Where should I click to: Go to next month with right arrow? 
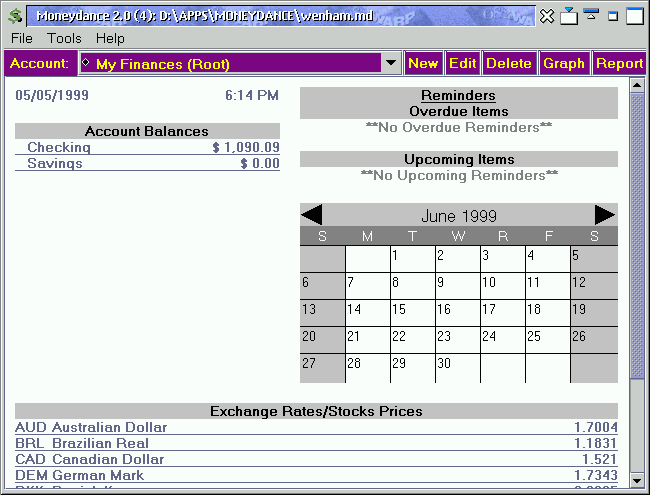coord(605,215)
